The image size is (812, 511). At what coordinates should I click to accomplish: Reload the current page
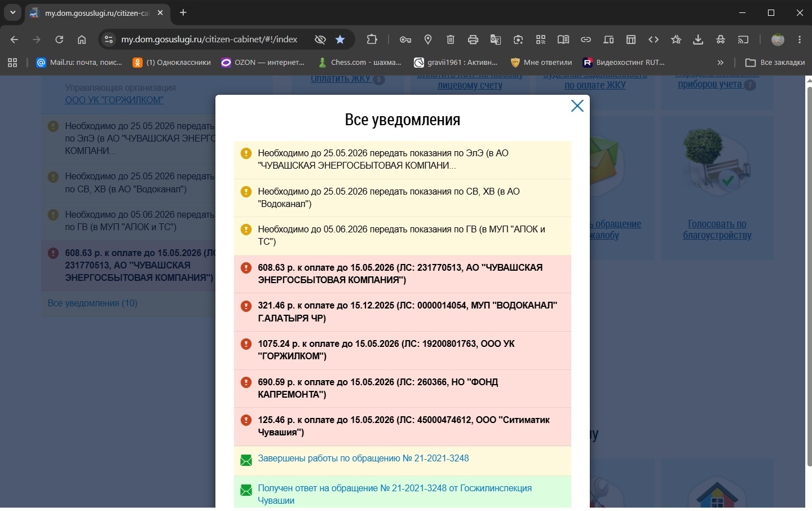(59, 39)
